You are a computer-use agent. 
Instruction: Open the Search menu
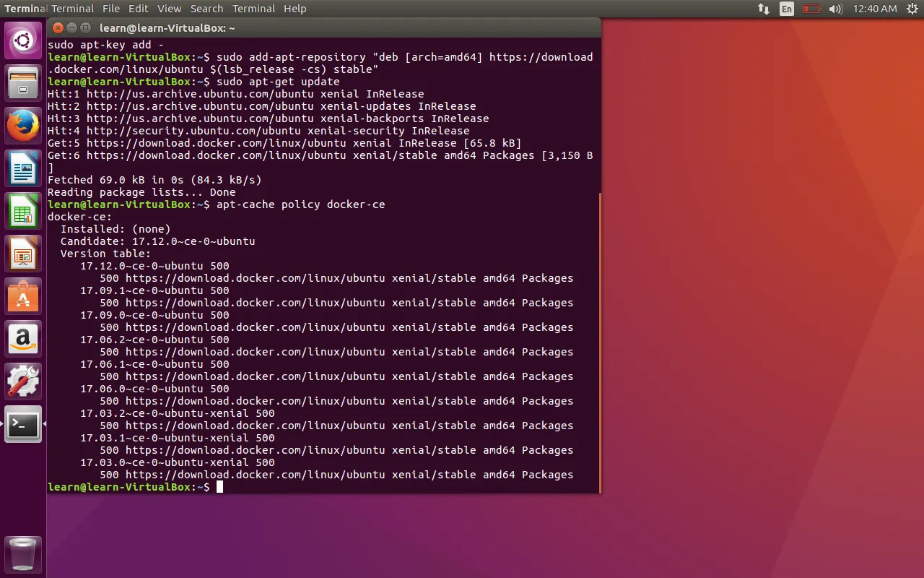[207, 9]
